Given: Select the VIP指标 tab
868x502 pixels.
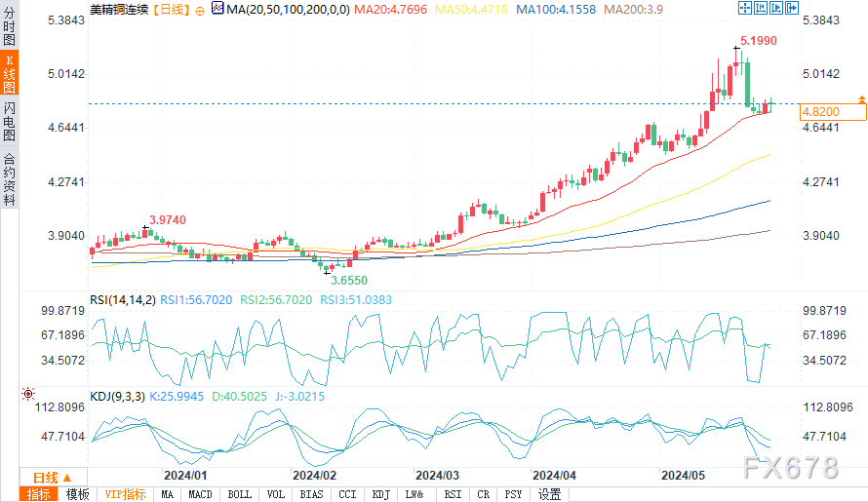Looking at the screenshot, I should pos(124,494).
